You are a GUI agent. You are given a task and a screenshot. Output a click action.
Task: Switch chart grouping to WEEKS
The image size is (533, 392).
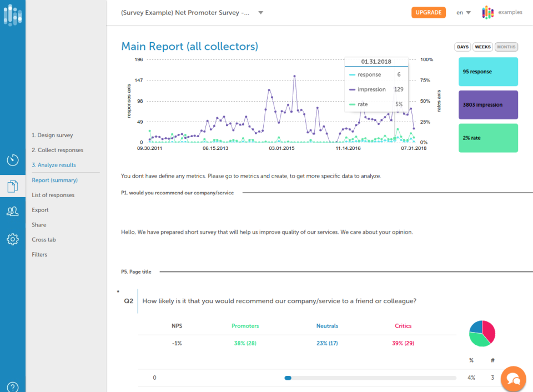click(482, 47)
